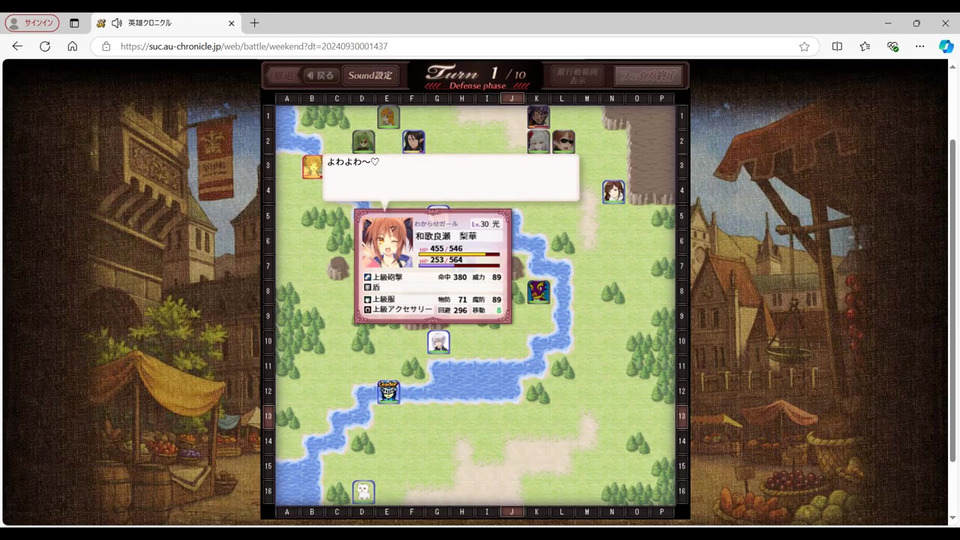Image resolution: width=960 pixels, height=540 pixels.
Task: Click the address bar URL
Action: pos(254,47)
